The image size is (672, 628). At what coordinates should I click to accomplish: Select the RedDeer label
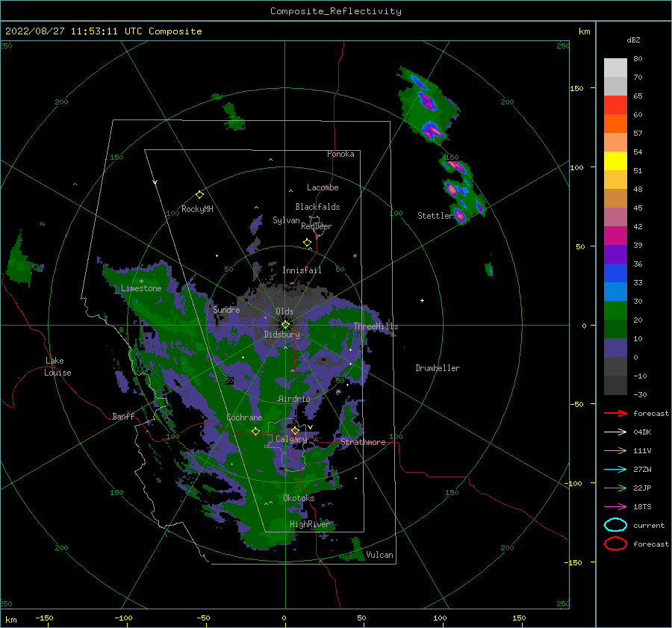(317, 226)
